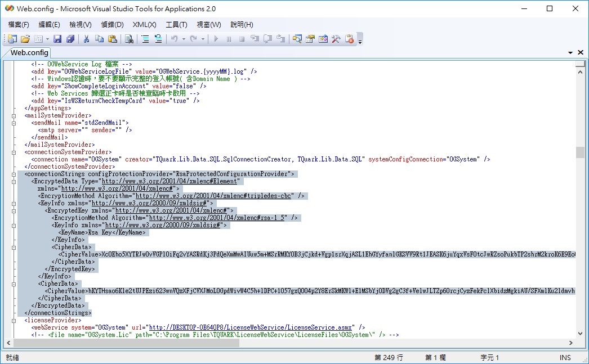Image resolution: width=589 pixels, height=364 pixels.
Task: Click the Copy toolbar icon
Action: click(x=99, y=39)
